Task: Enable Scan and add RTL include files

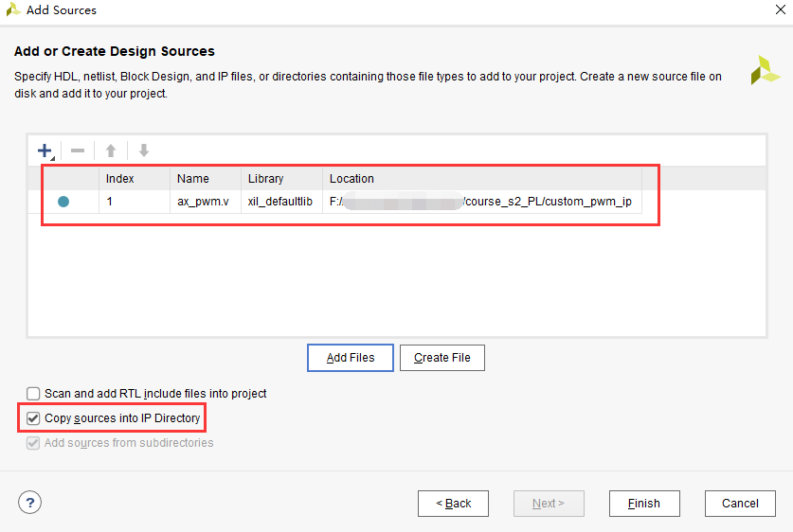Action: click(x=33, y=394)
